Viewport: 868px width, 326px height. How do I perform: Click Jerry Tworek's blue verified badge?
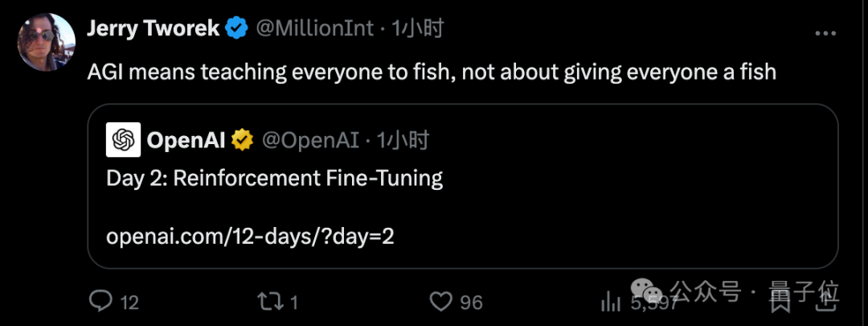click(x=235, y=29)
